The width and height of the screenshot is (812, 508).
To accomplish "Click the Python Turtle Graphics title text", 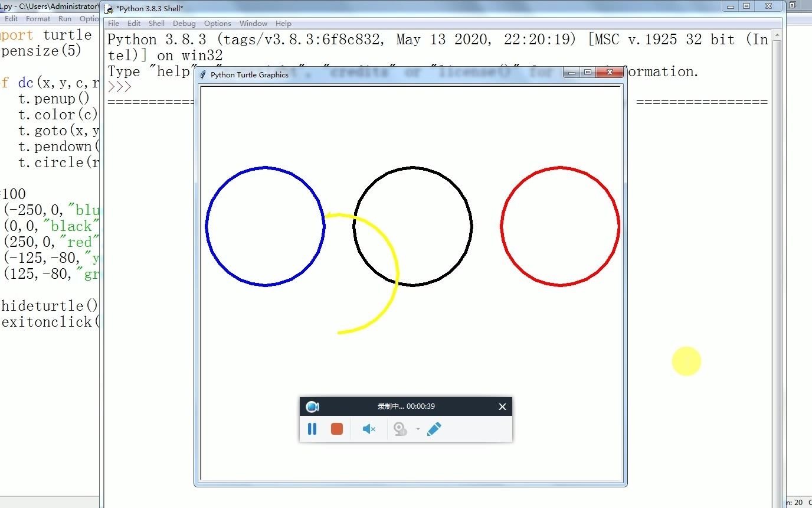I will click(250, 75).
